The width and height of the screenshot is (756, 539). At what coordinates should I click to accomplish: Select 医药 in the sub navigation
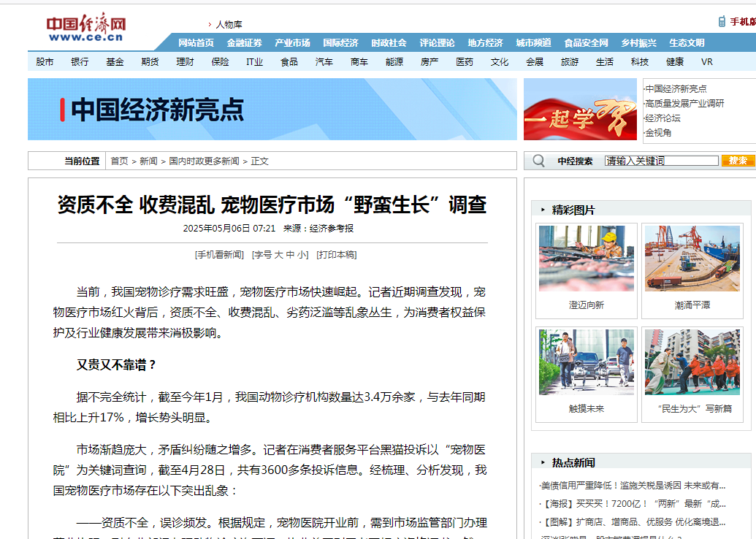tap(465, 61)
